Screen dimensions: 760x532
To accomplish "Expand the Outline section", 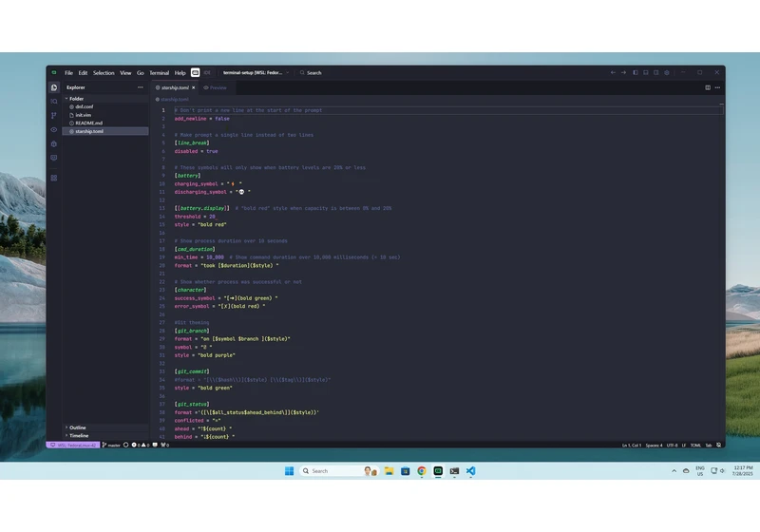I will (x=105, y=427).
